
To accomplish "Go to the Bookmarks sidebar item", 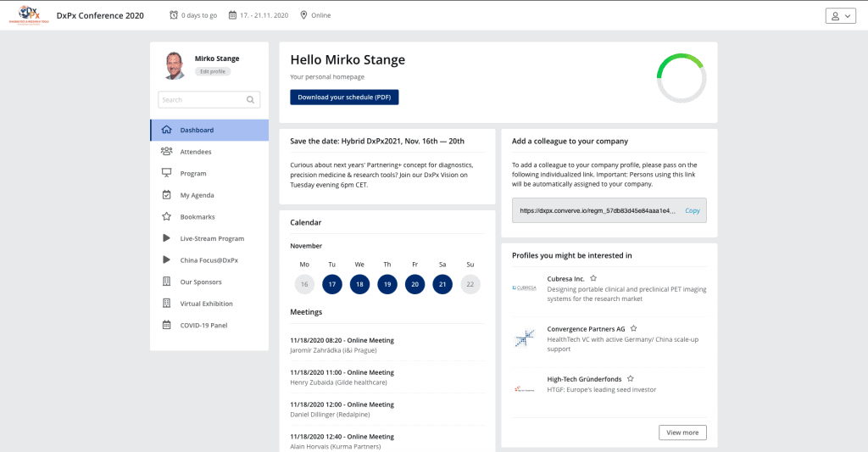I will click(x=198, y=217).
